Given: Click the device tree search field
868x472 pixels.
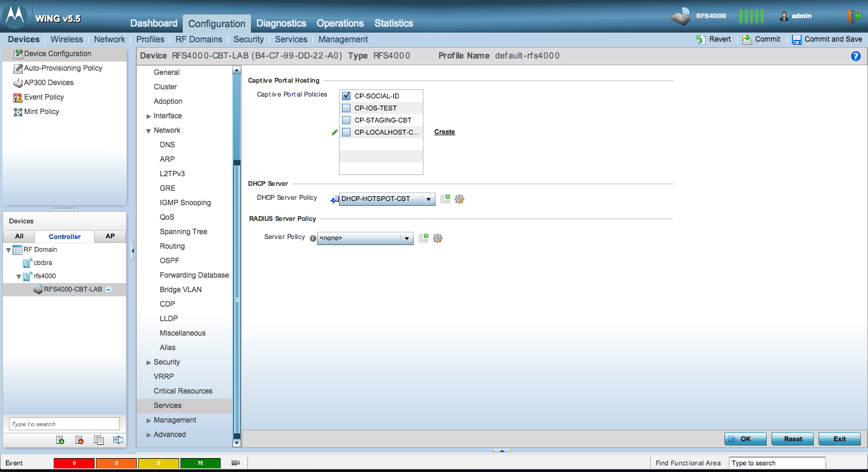Looking at the screenshot, I should tap(65, 424).
